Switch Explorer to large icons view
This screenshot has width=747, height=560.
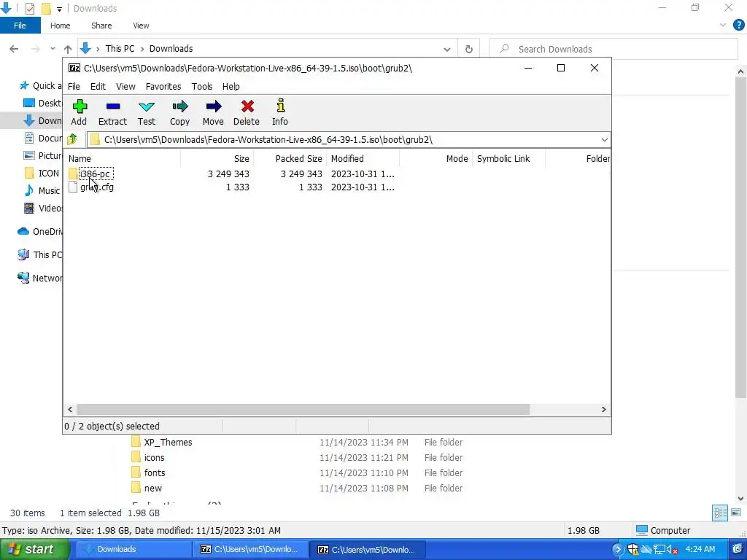tap(736, 513)
